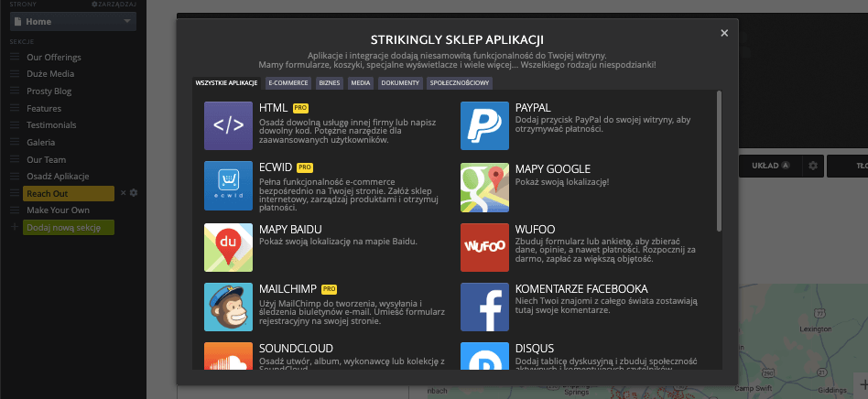Select the Reach Out section

coord(69,193)
